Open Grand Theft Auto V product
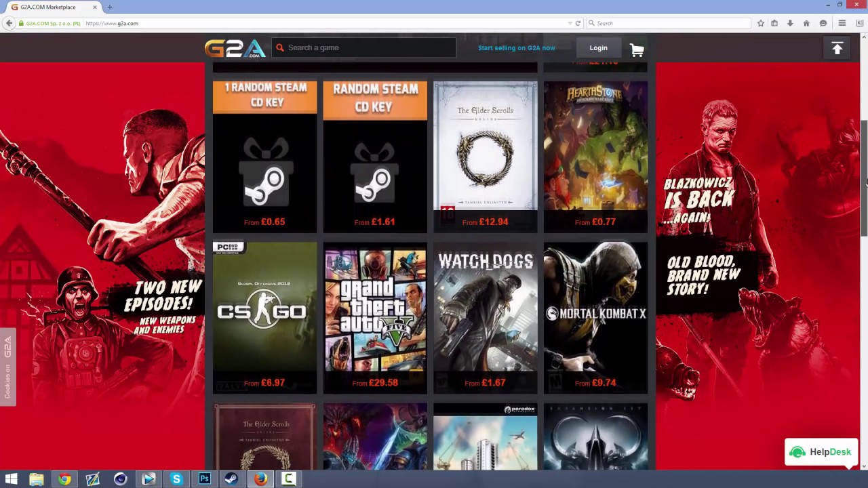Viewport: 868px width, 488px height. (375, 318)
